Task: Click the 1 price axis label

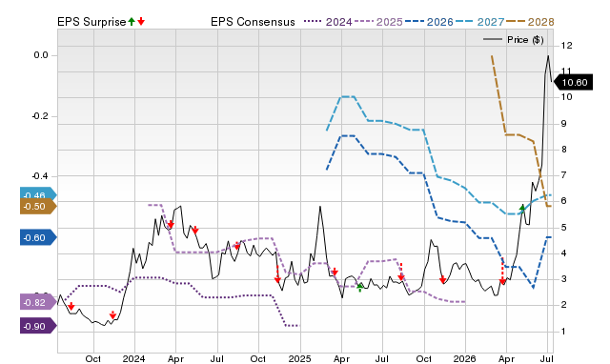Action: point(564,332)
